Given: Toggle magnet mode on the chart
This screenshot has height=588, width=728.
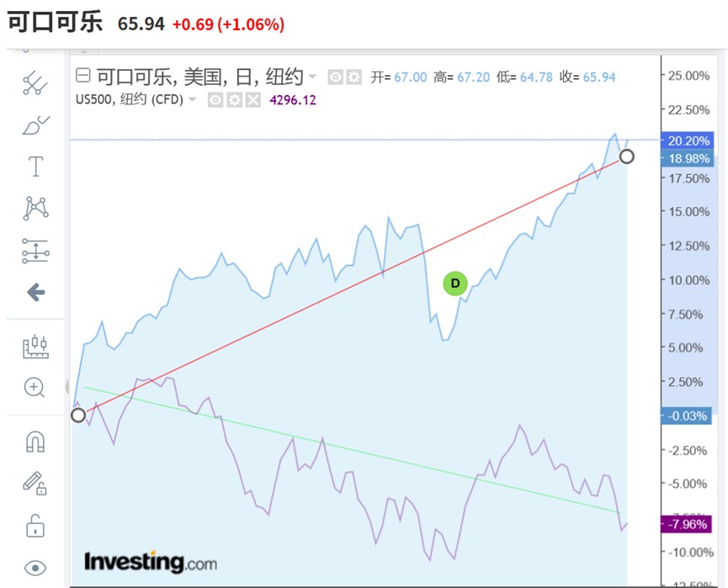Looking at the screenshot, I should click(35, 441).
